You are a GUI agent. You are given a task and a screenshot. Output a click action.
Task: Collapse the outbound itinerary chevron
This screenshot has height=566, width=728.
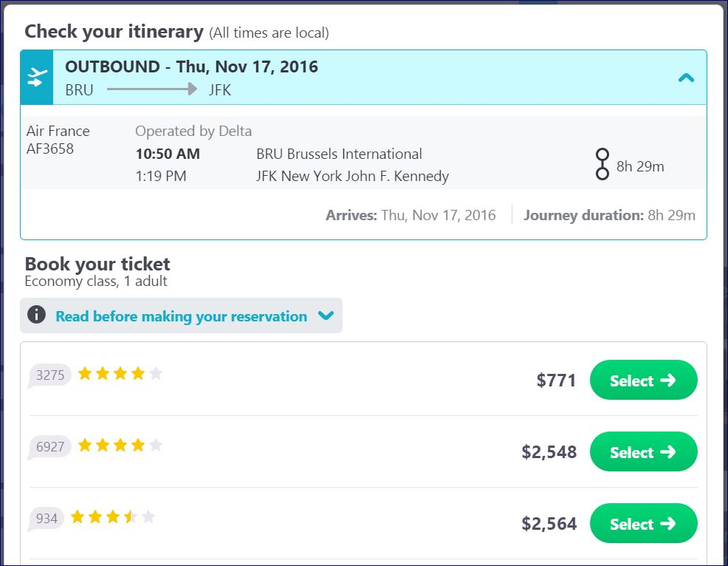click(686, 77)
